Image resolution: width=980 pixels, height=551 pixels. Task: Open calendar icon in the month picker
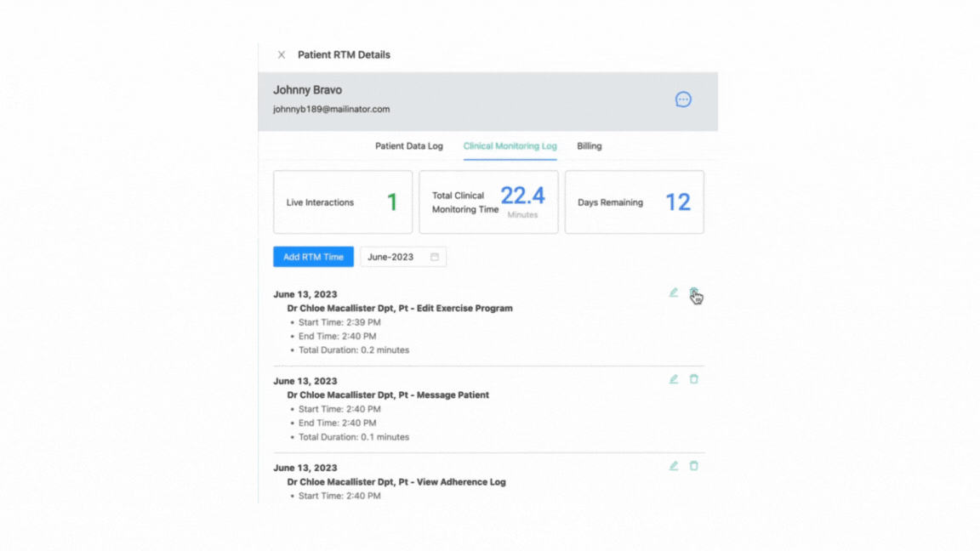(435, 257)
